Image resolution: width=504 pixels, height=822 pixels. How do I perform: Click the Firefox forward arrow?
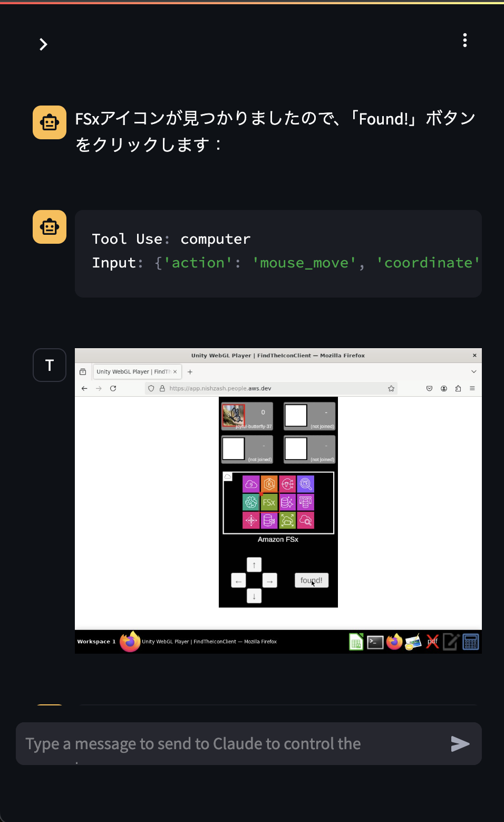(99, 388)
